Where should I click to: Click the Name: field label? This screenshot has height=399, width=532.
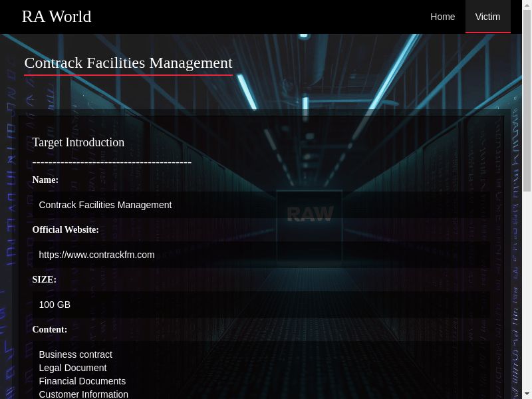[45, 180]
